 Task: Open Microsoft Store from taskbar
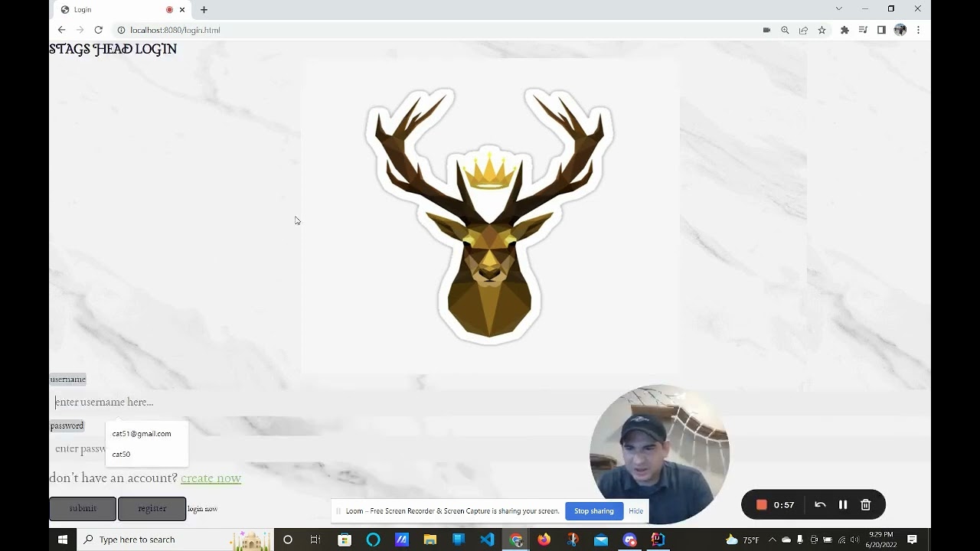[345, 540]
